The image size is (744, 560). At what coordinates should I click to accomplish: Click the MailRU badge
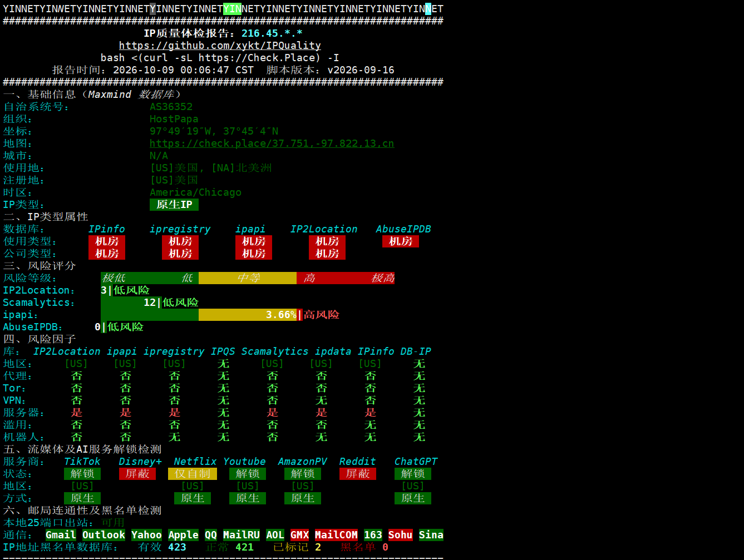pos(241,535)
